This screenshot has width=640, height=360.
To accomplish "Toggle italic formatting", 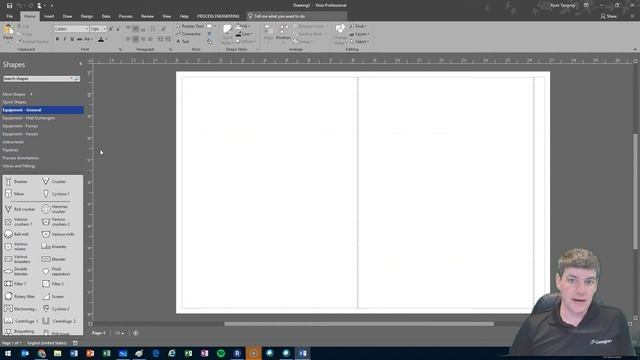I will pos(64,39).
